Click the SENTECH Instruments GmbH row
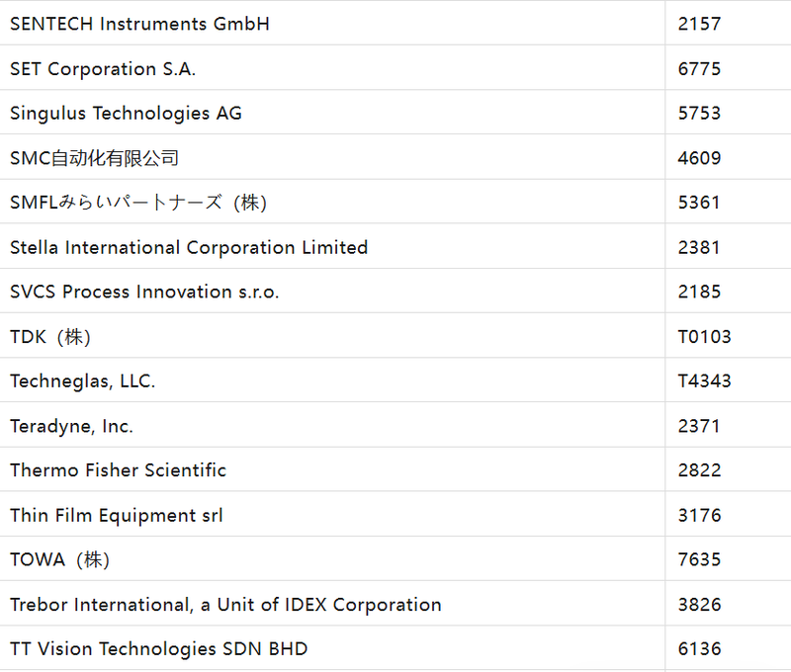 139,24
